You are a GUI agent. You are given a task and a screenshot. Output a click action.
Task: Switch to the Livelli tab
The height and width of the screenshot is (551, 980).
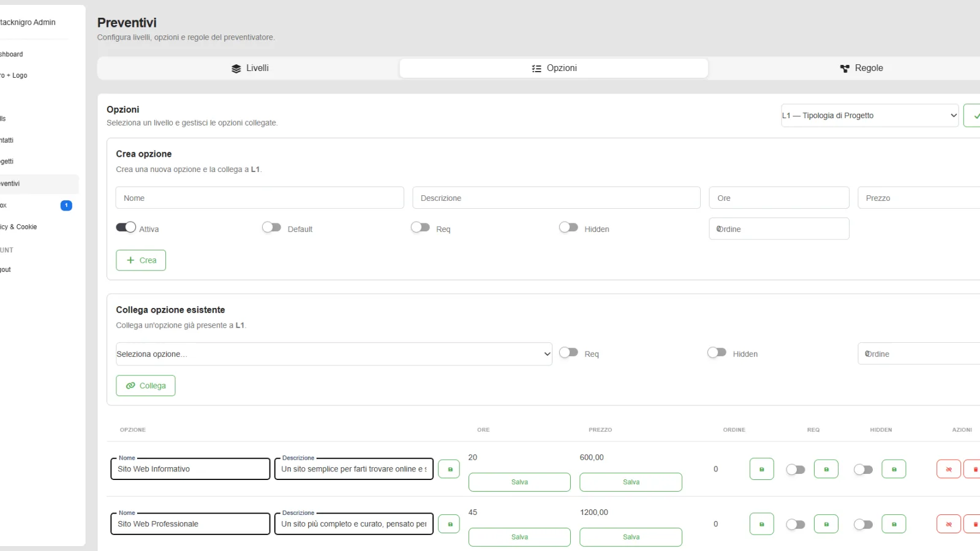click(249, 68)
